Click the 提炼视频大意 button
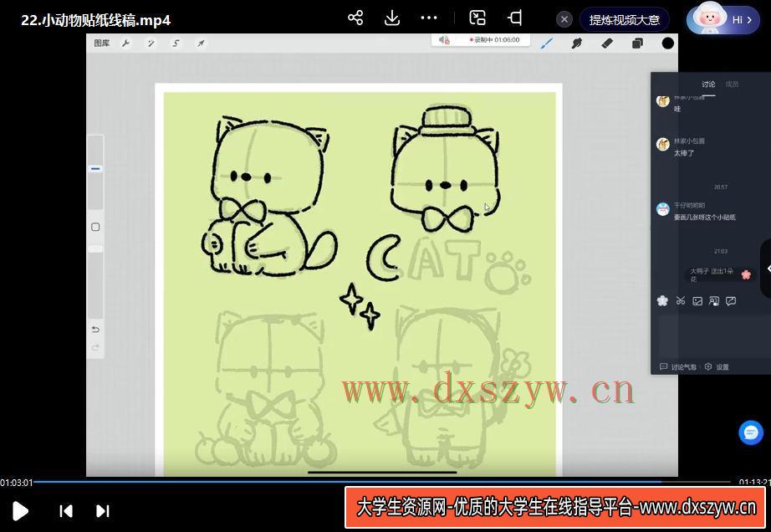This screenshot has width=771, height=532. [625, 20]
